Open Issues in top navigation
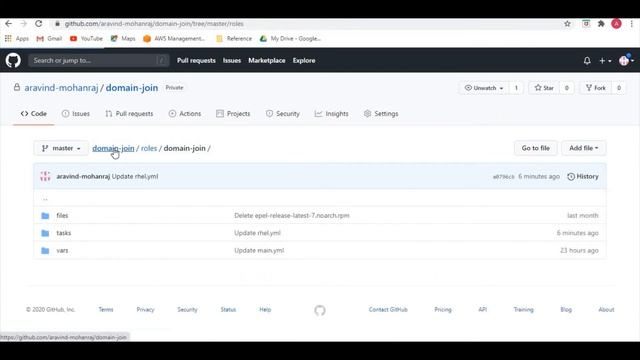This screenshot has width=640, height=360. click(231, 60)
